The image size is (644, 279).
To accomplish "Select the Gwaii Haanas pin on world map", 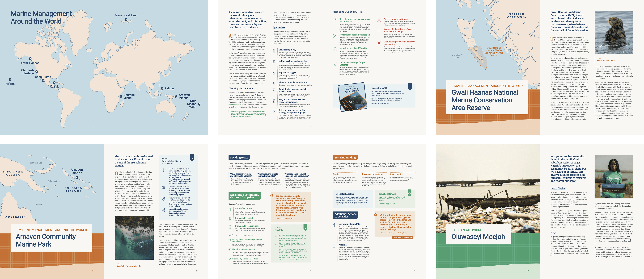I will pos(30,59).
